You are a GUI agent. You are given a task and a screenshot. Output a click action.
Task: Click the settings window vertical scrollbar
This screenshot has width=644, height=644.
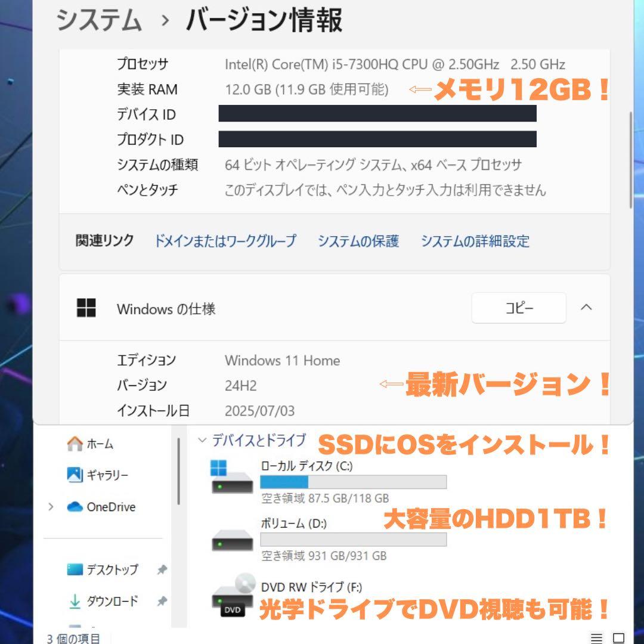coord(631,160)
